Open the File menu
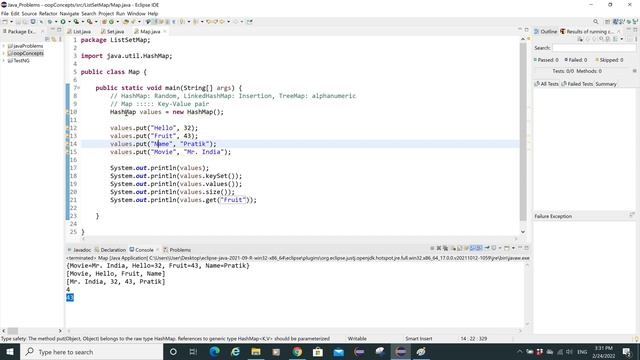Viewport: 640px width, 360px height. pyautogui.click(x=5, y=13)
